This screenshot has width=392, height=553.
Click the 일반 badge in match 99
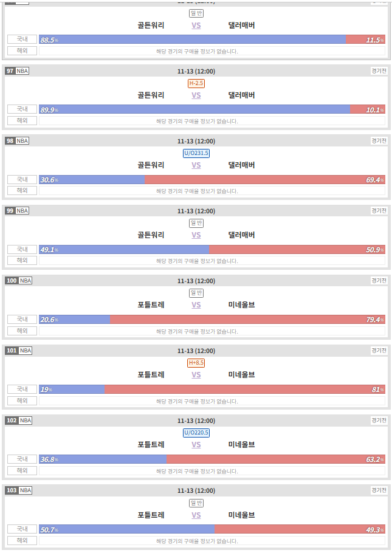[x=196, y=223]
